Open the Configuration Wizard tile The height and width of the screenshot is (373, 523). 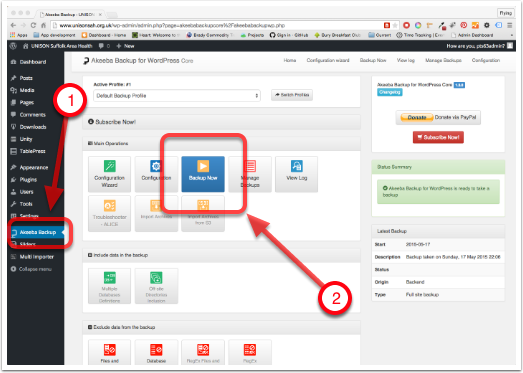point(109,174)
